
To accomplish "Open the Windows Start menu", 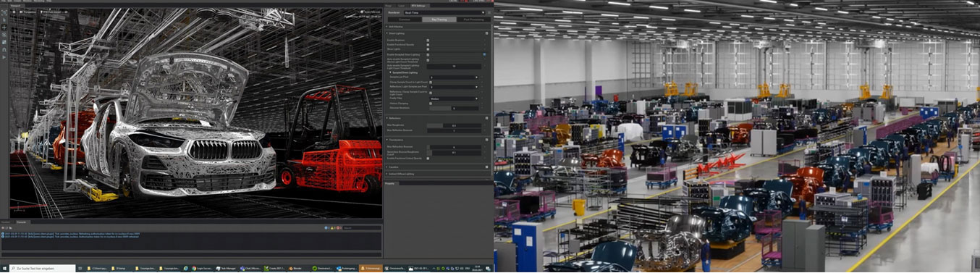I will 4,268.
